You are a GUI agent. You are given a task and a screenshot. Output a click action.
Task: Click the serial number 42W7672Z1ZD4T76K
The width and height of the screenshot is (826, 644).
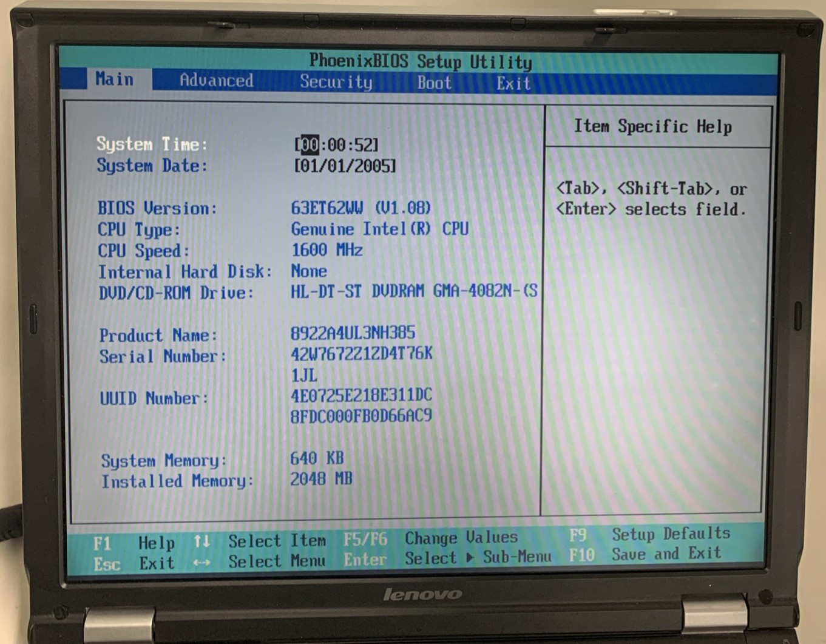(x=361, y=353)
